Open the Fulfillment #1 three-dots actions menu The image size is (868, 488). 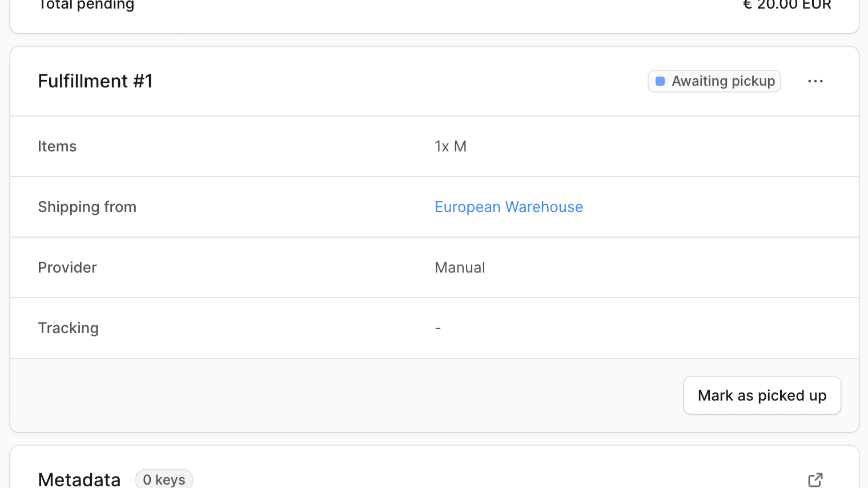coord(815,81)
